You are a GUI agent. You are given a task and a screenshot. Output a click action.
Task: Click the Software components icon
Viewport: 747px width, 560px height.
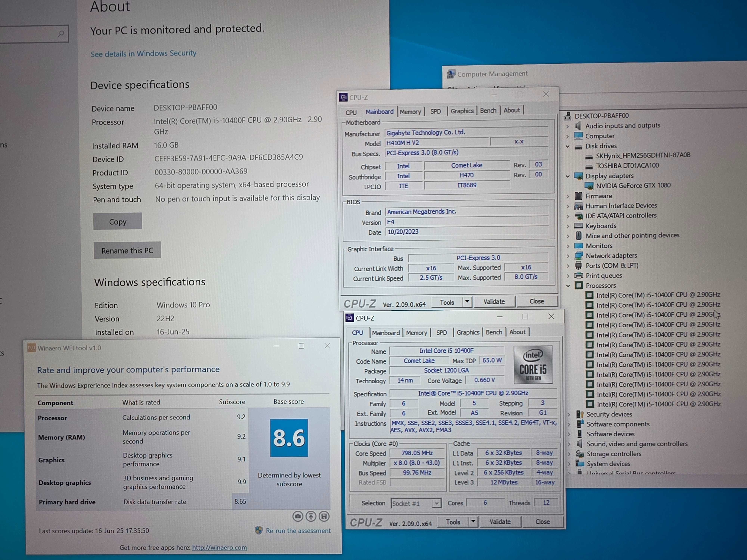point(580,424)
